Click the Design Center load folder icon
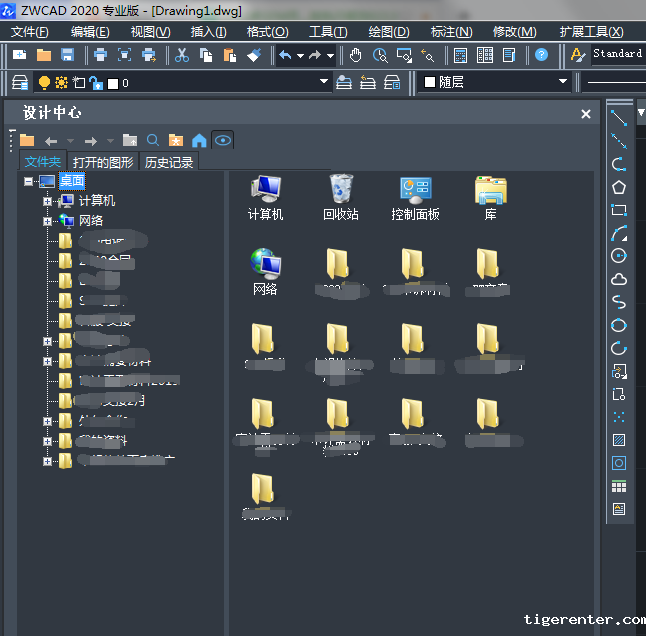This screenshot has width=646, height=636. [x=27, y=140]
